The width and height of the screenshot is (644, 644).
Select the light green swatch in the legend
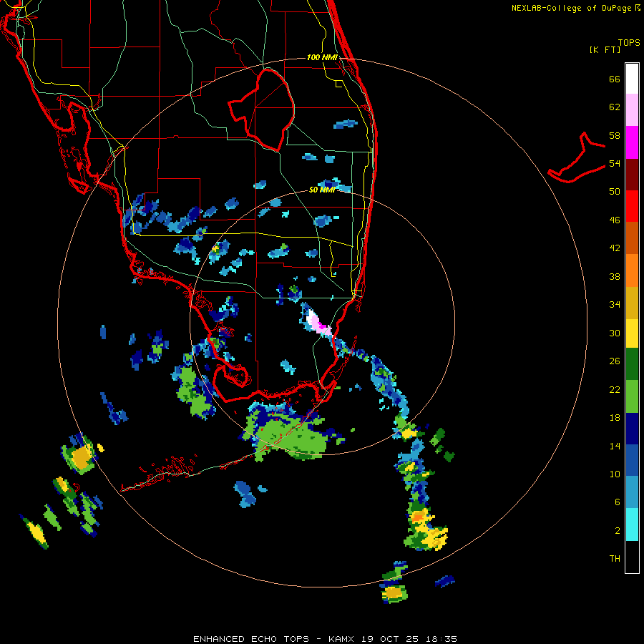[x=632, y=396]
